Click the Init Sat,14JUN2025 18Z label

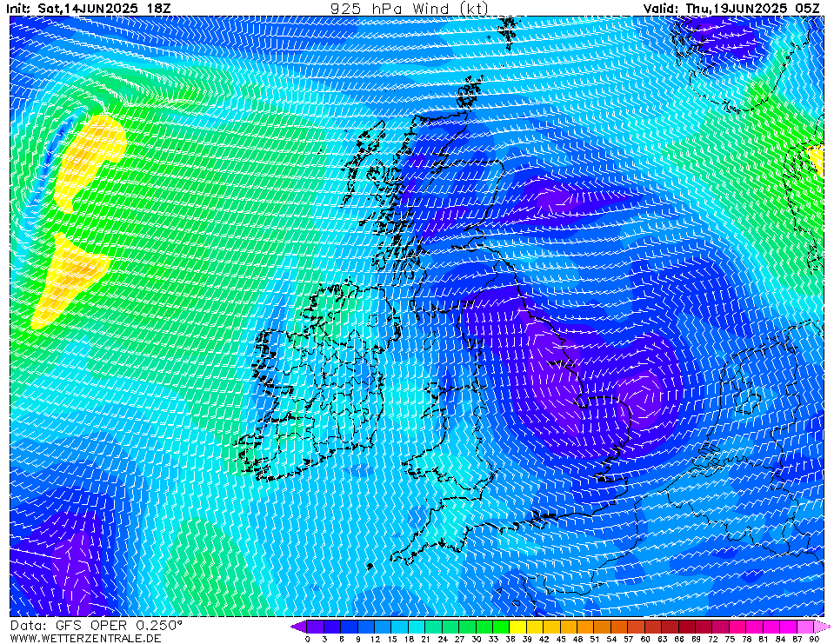(89, 8)
